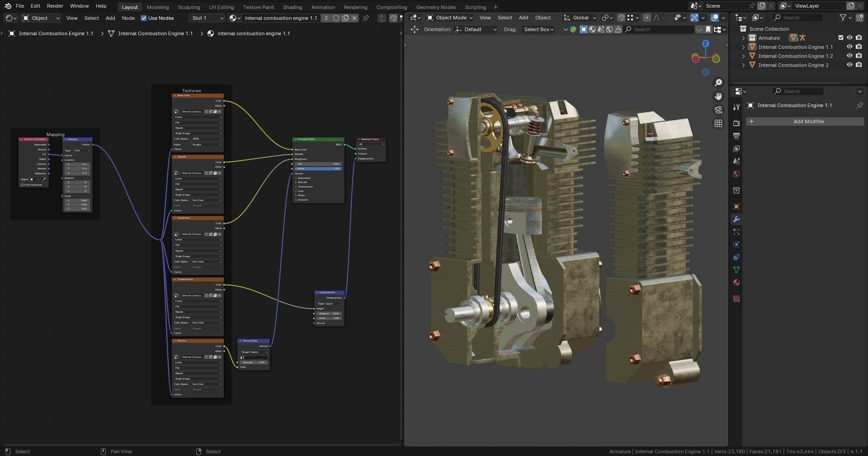Click the viewport pan hand gizmo

point(718,96)
